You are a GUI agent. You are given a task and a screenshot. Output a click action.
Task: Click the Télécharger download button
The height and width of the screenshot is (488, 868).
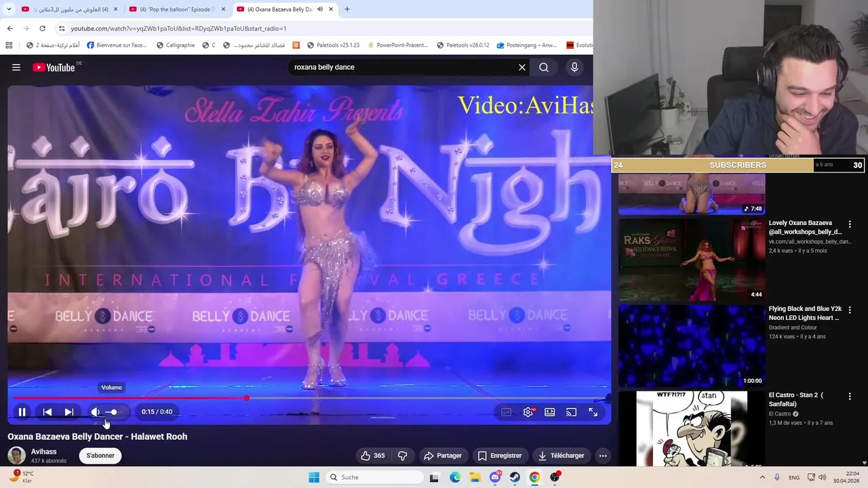[561, 455]
